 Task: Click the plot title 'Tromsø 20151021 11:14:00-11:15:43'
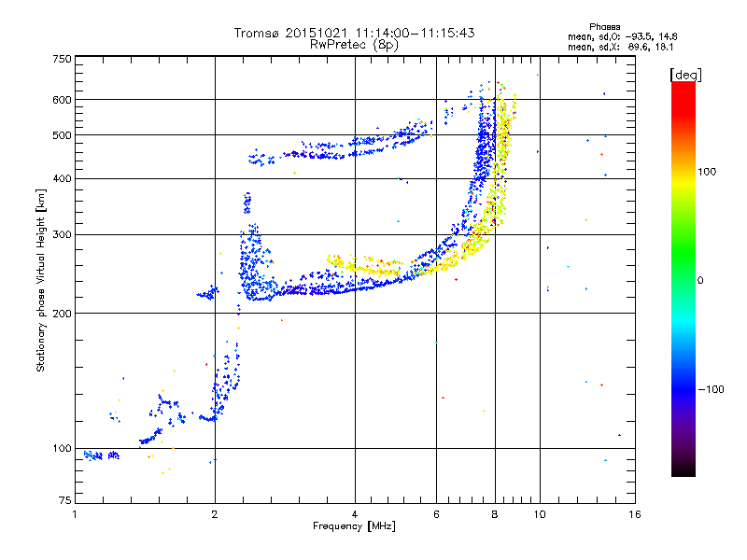[354, 33]
